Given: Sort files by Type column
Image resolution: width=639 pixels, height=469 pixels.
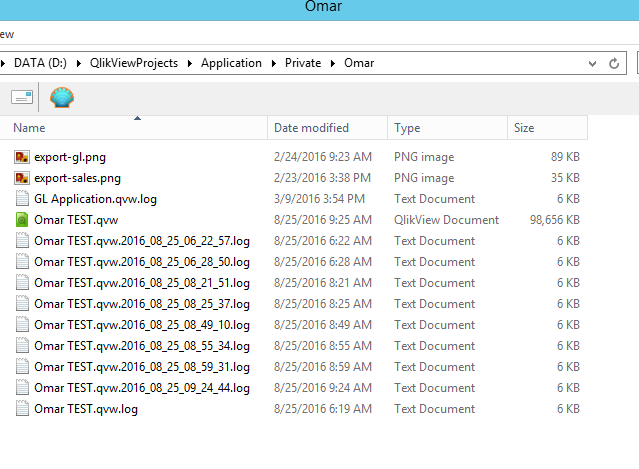Looking at the screenshot, I should [447, 128].
